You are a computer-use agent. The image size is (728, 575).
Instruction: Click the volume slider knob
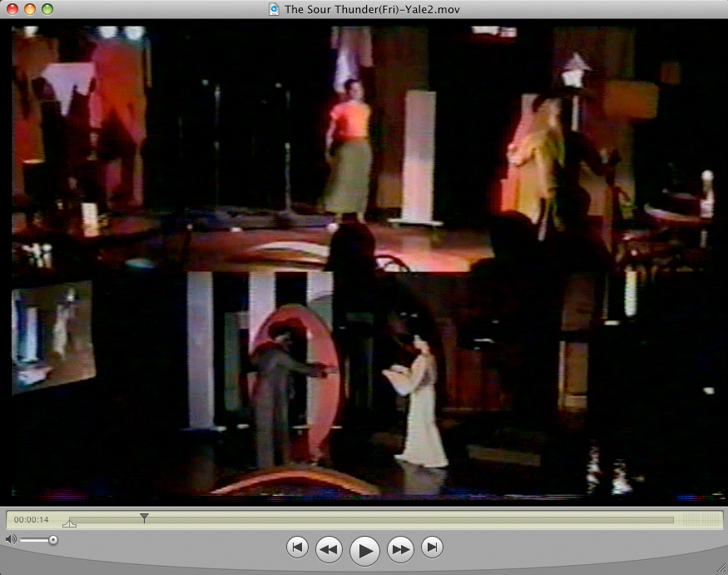(53, 540)
